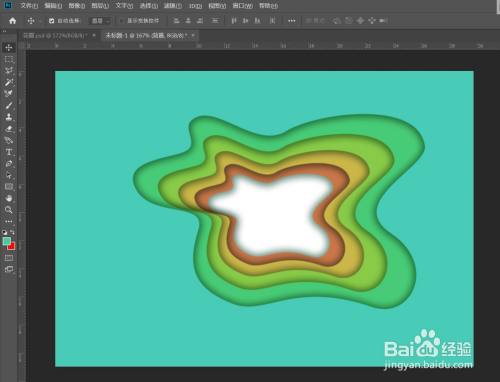Open the 图层 auto-select dropdown
The width and height of the screenshot is (500, 382).
[x=100, y=21]
